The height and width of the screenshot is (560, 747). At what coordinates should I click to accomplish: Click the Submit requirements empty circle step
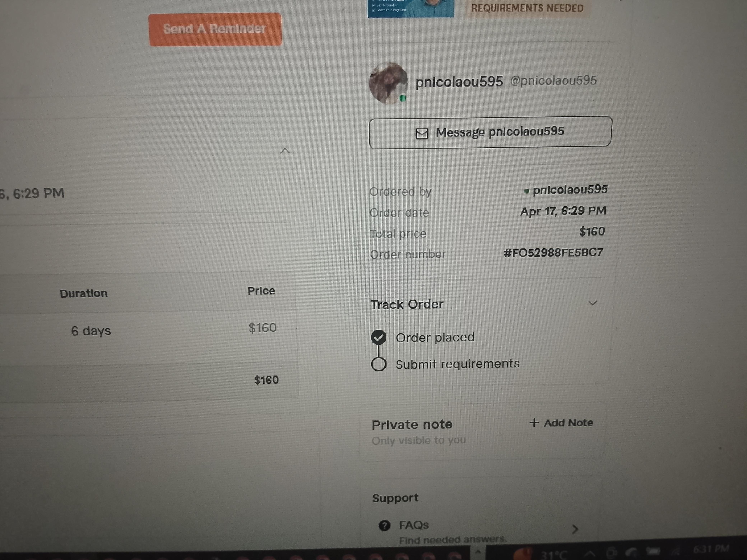[379, 364]
